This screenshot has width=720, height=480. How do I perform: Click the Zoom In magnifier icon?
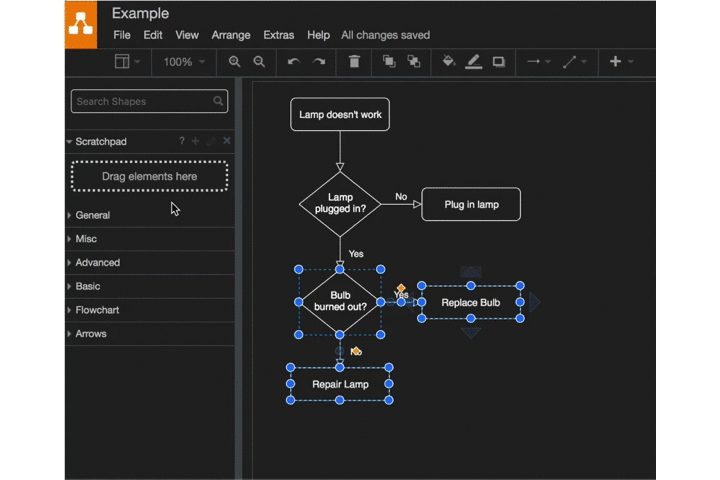pos(234,62)
